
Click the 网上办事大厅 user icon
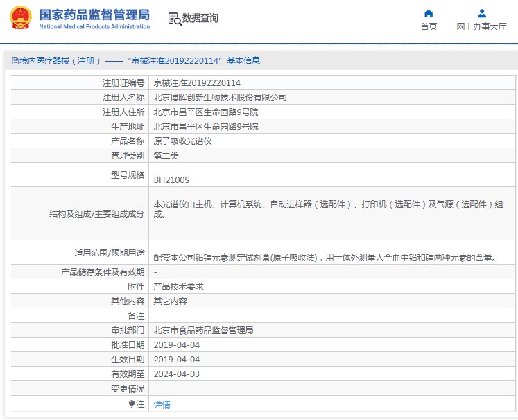482,14
